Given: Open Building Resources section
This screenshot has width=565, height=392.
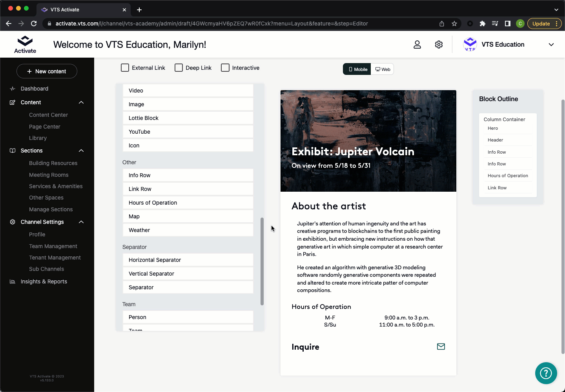Looking at the screenshot, I should click(53, 163).
